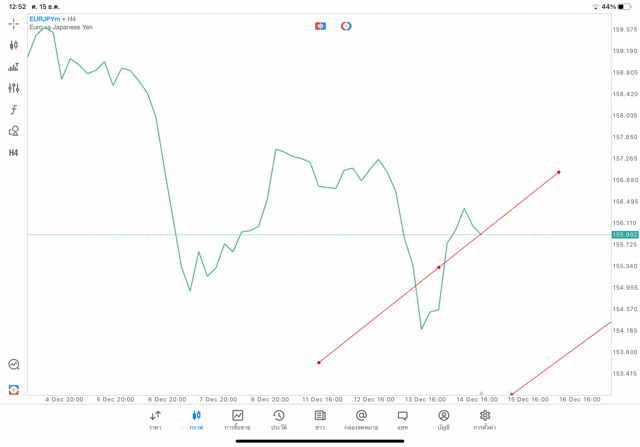Switch to การซื้อขาย (Trade) tab
Viewport: 640px width, 447px height.
pos(237,420)
